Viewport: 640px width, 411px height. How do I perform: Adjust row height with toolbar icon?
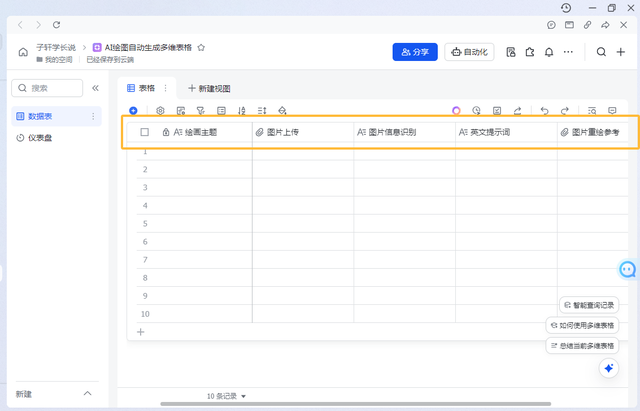pyautogui.click(x=262, y=111)
